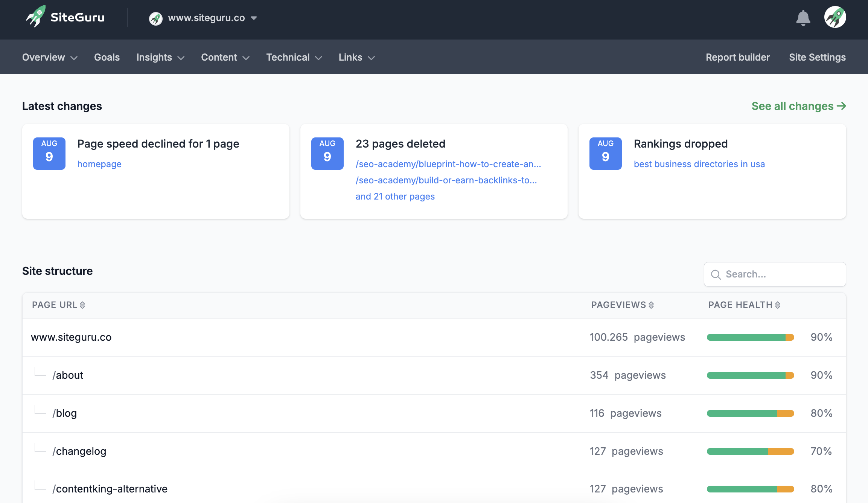Screen dimensions: 868x503
Task: Focus the Site structure search field
Action: (775, 274)
